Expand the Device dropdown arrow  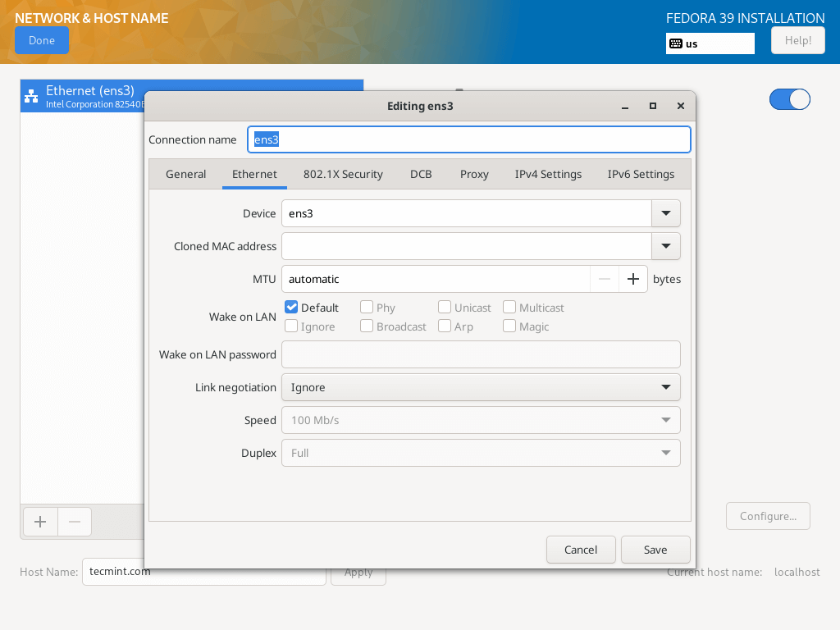point(665,213)
